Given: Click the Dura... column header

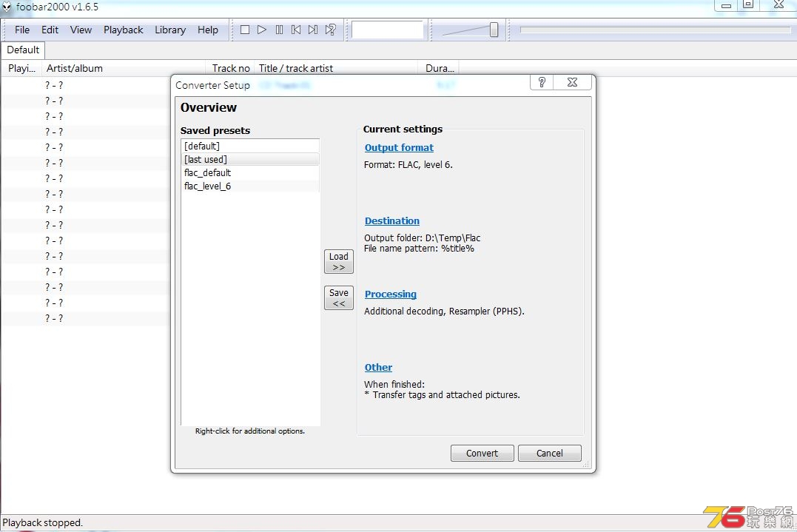Looking at the screenshot, I should 439,68.
